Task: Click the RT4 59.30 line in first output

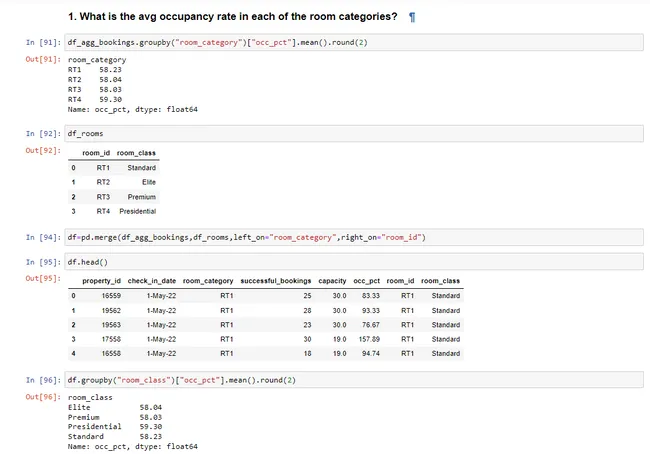Action: [95, 99]
